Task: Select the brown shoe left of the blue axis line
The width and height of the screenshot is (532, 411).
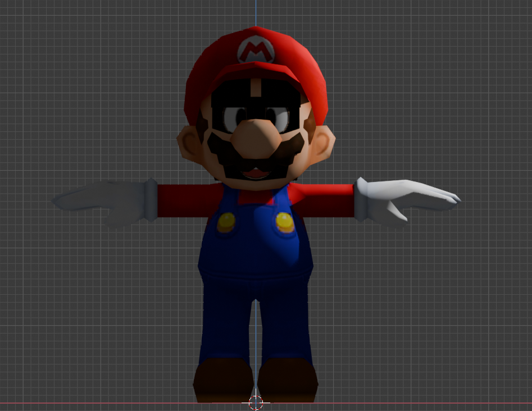Action: tap(223, 380)
